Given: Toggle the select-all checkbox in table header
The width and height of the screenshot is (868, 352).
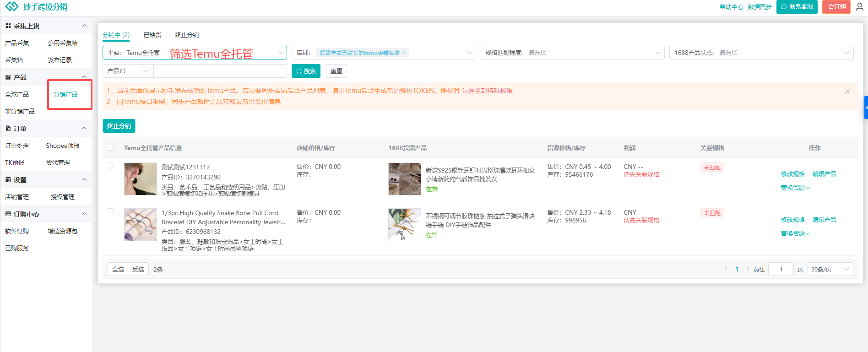Looking at the screenshot, I should 110,148.
